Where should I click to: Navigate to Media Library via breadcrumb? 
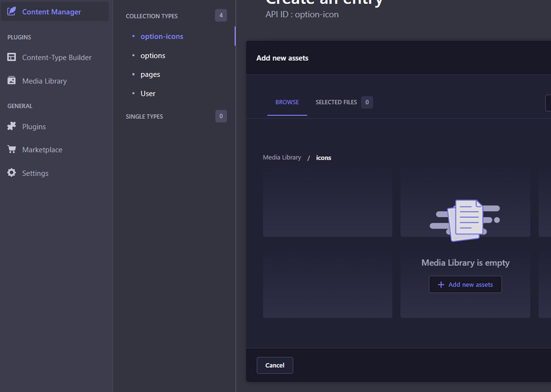(x=282, y=157)
